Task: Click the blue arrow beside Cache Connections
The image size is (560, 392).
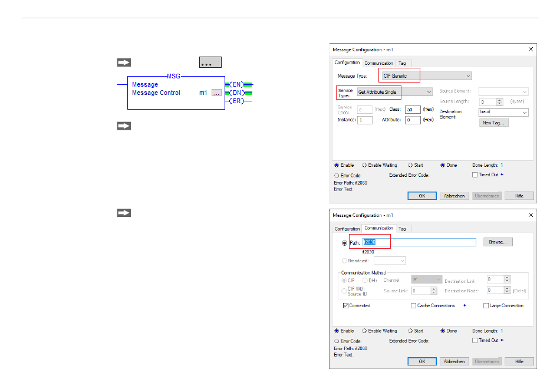Action: coord(465,305)
